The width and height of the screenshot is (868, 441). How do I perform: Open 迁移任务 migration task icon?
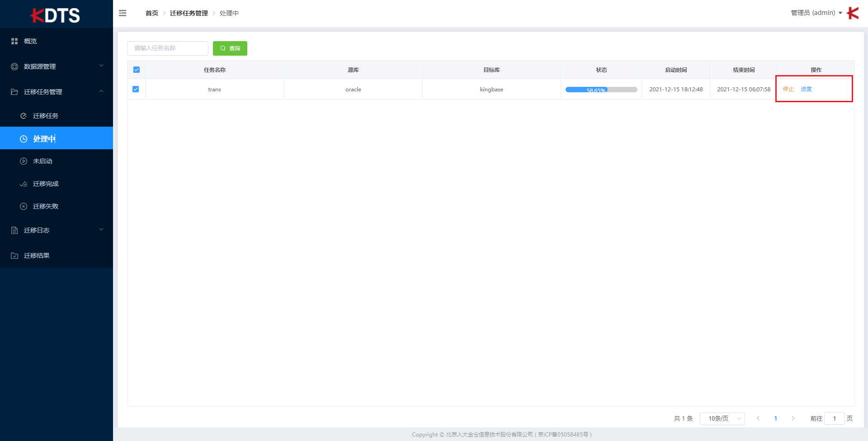24,115
